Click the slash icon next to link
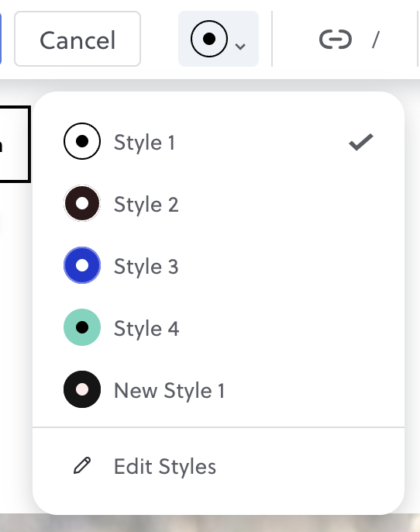The width and height of the screenshot is (420, 532). point(375,40)
